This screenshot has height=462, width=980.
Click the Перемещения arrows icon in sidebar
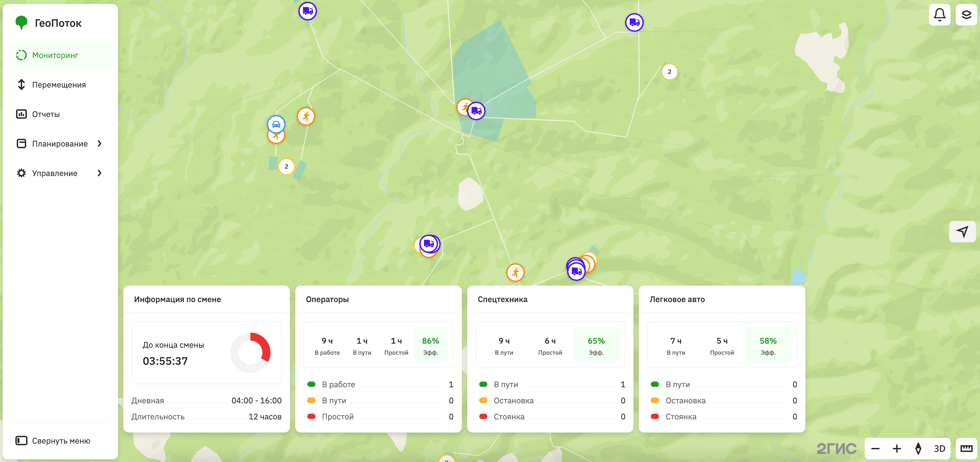[21, 84]
